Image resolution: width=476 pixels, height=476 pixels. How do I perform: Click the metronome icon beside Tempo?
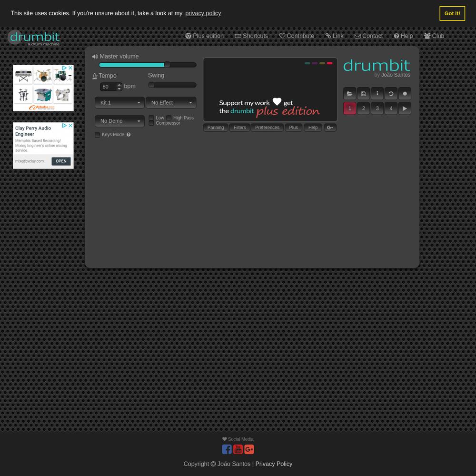(x=95, y=76)
